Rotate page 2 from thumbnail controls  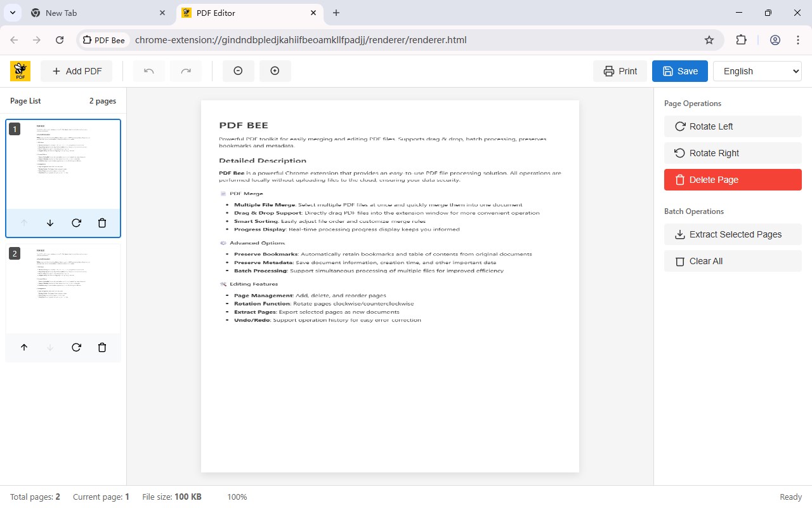(x=76, y=347)
